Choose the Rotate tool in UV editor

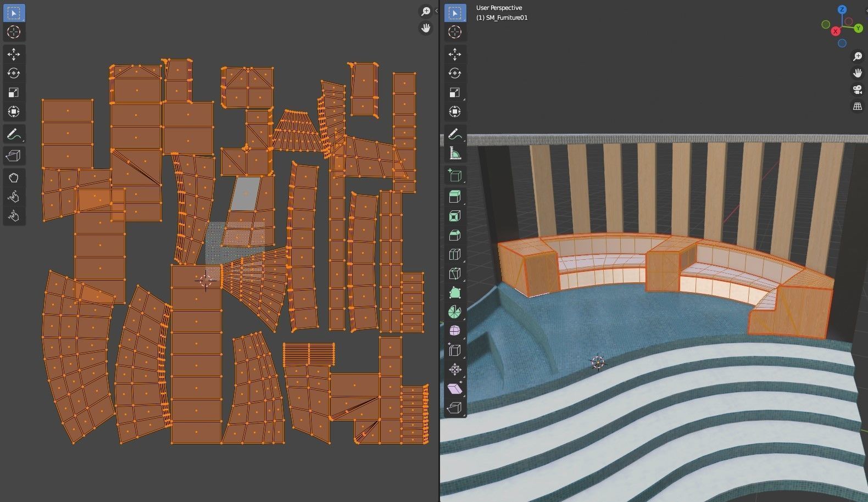click(x=14, y=73)
